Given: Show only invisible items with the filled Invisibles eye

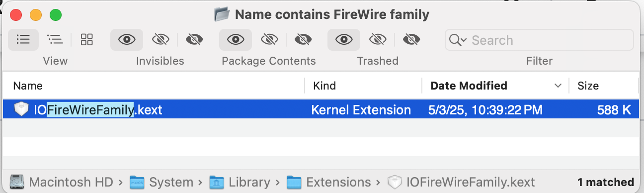Looking at the screenshot, I should tap(194, 40).
